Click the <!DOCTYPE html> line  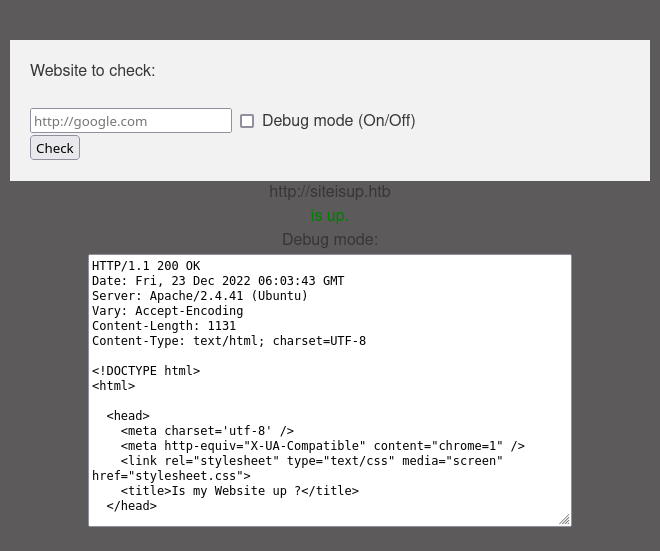[x=146, y=371]
